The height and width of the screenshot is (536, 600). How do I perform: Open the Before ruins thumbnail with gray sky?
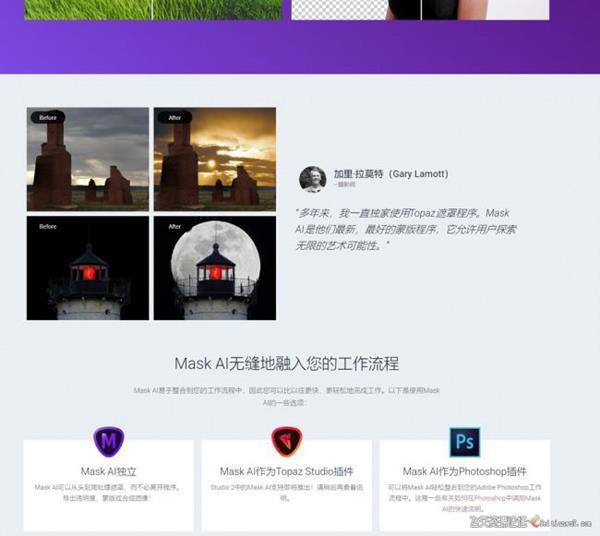click(x=88, y=162)
